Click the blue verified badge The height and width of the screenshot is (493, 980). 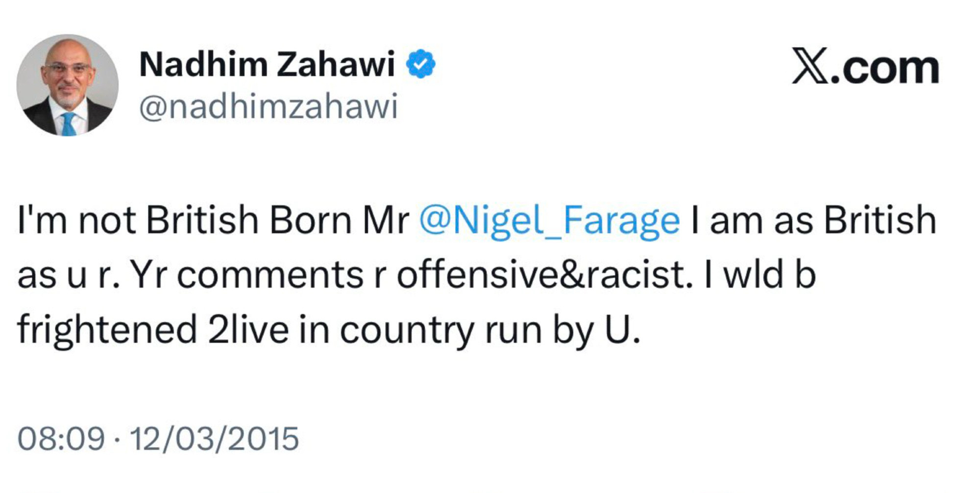(x=421, y=64)
